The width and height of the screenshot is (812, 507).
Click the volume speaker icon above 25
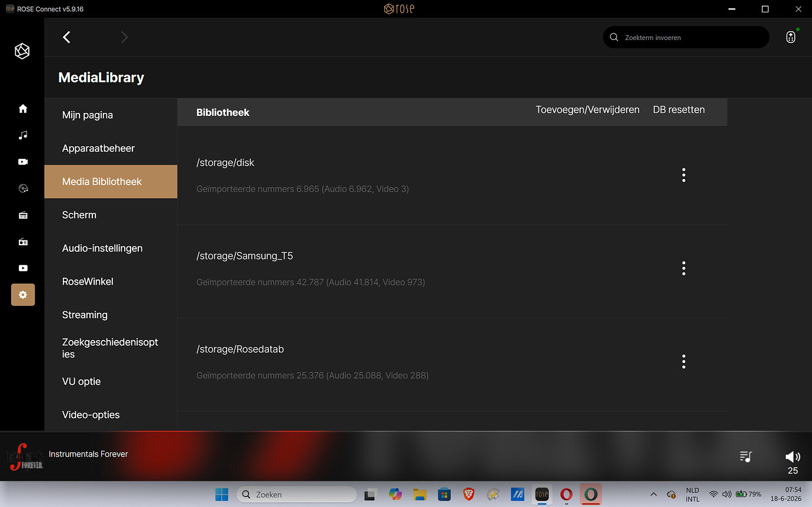click(x=793, y=456)
